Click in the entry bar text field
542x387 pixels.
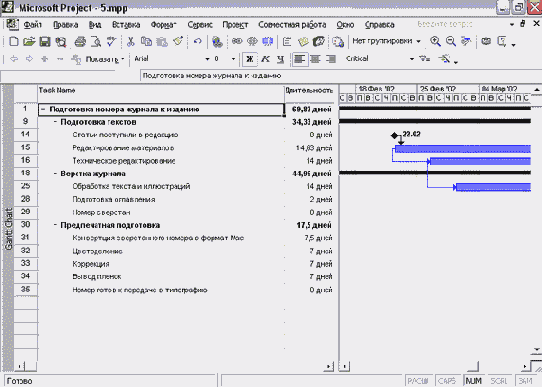point(340,76)
